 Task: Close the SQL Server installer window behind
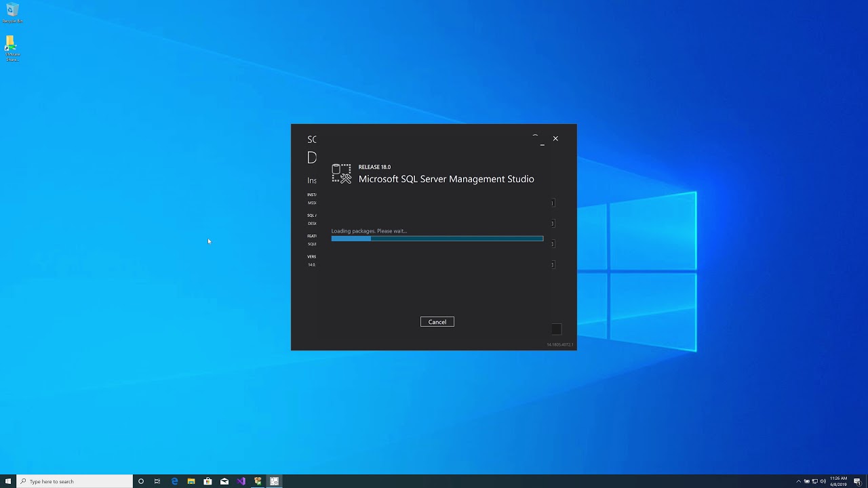point(555,138)
